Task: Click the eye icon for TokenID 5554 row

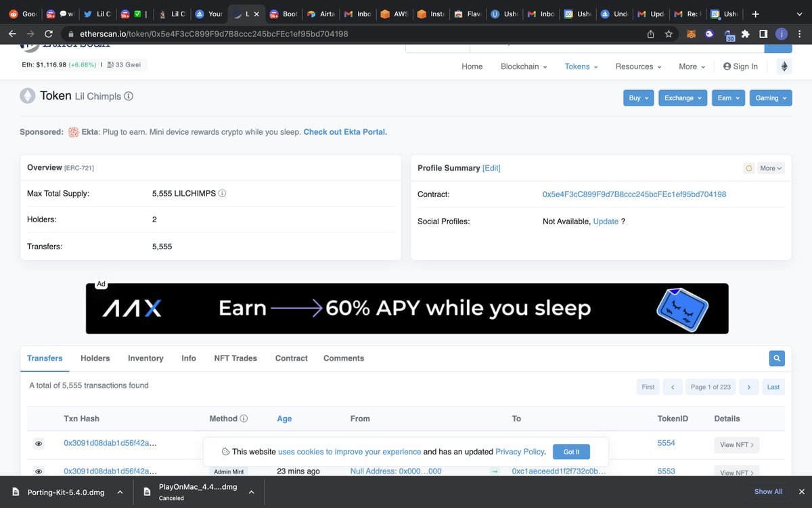Action: coord(39,444)
